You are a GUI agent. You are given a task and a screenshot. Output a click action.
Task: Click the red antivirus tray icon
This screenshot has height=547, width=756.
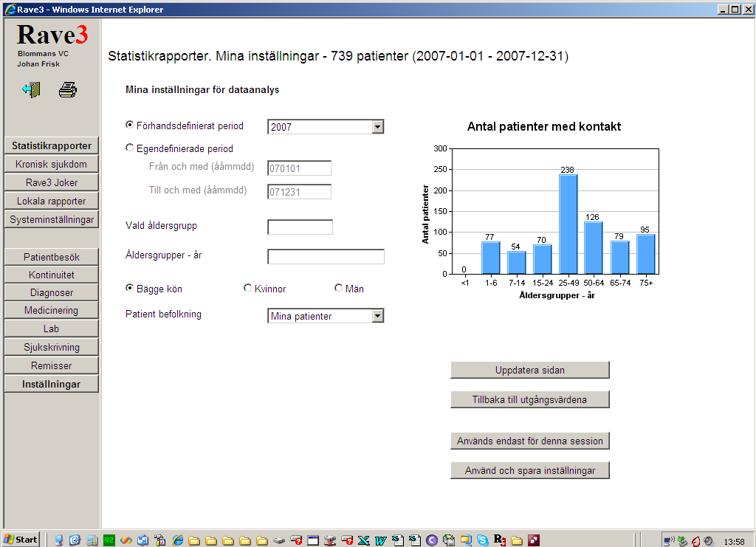pyautogui.click(x=695, y=541)
